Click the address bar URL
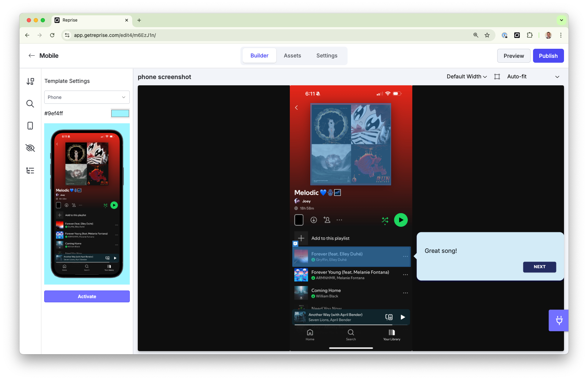 115,35
